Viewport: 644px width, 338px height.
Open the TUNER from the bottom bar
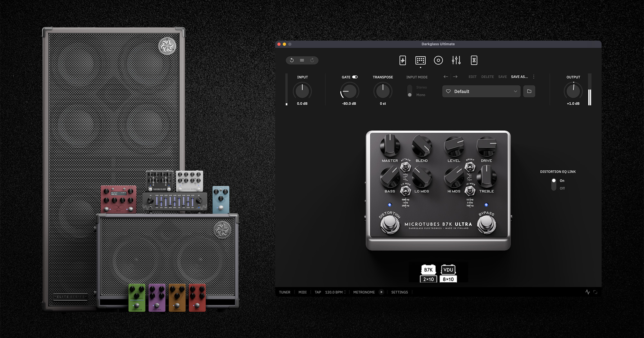285,292
